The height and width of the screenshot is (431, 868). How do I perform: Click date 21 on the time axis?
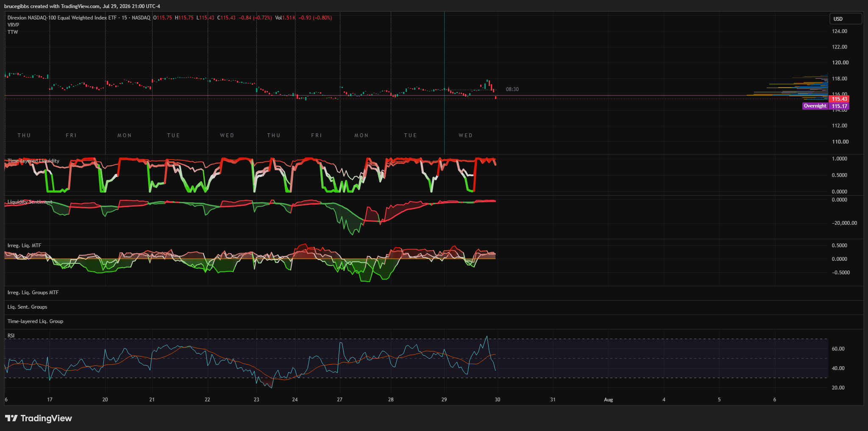tap(152, 400)
